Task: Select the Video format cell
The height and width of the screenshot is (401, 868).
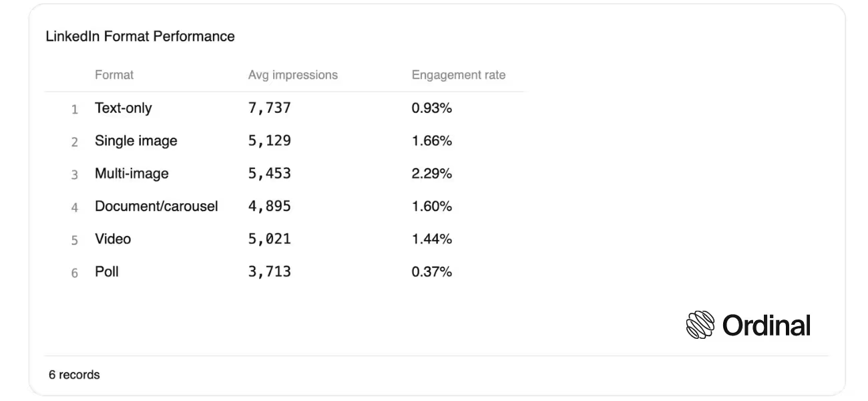Action: pos(113,239)
